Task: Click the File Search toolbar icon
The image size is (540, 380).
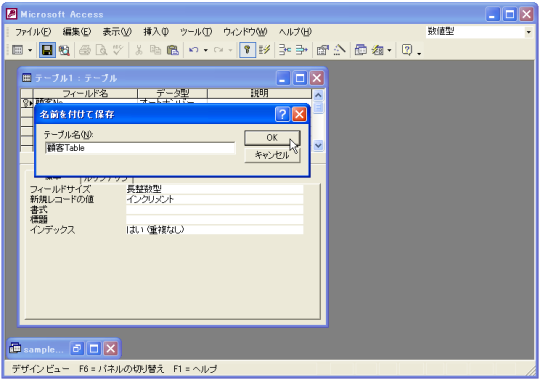Action: coord(64,50)
